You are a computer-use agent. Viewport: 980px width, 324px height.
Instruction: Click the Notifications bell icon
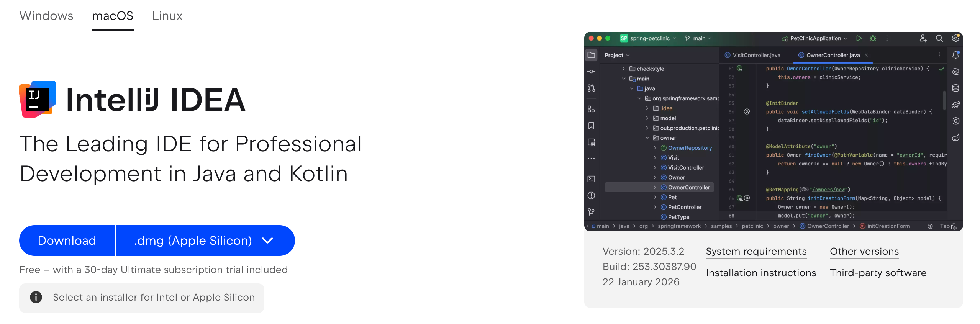coord(955,55)
